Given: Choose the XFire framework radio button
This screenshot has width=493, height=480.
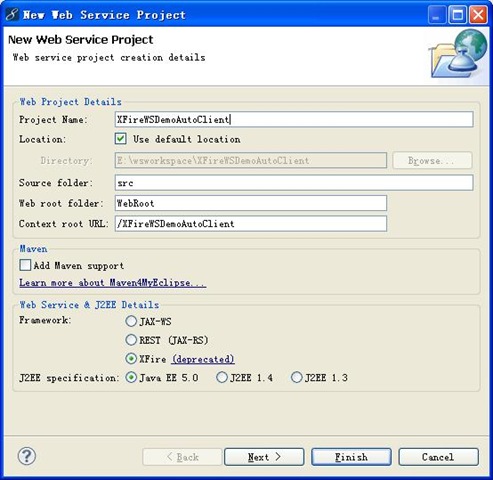Looking at the screenshot, I should (x=131, y=359).
